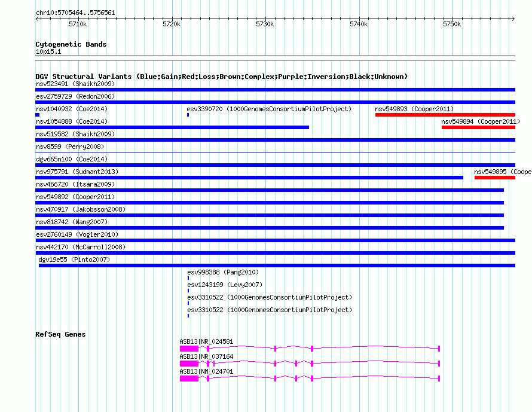The height and width of the screenshot is (412, 532).
Task: Select the ASB13|NR_024581 gene transcript
Action: point(206,341)
